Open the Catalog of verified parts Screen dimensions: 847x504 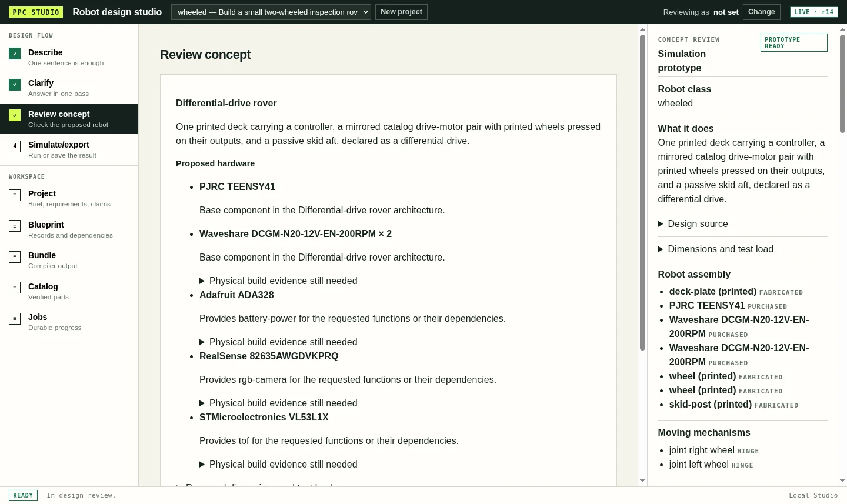coord(69,291)
